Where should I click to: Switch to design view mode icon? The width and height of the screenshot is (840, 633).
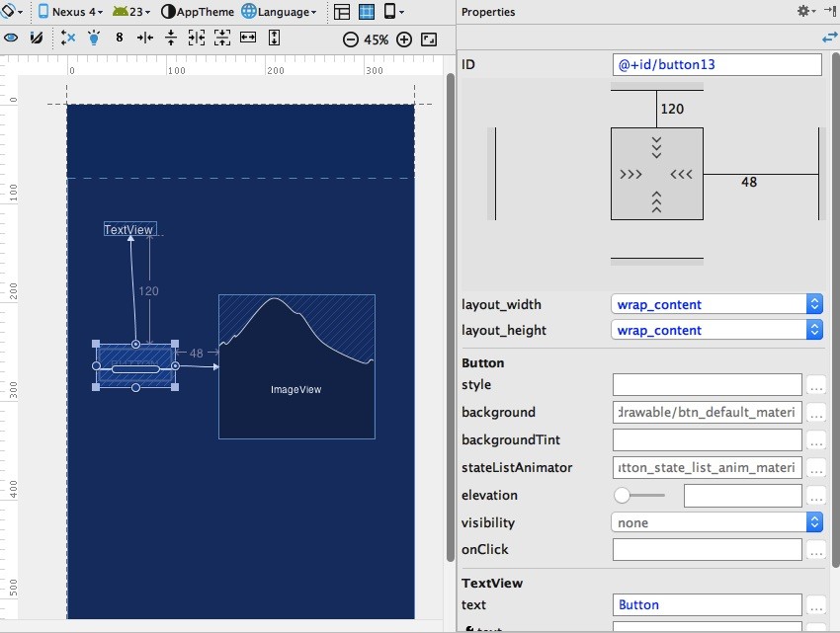coord(341,11)
